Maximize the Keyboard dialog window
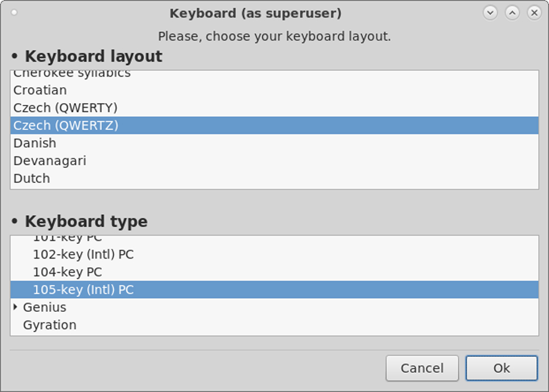This screenshot has width=549, height=392. click(512, 13)
